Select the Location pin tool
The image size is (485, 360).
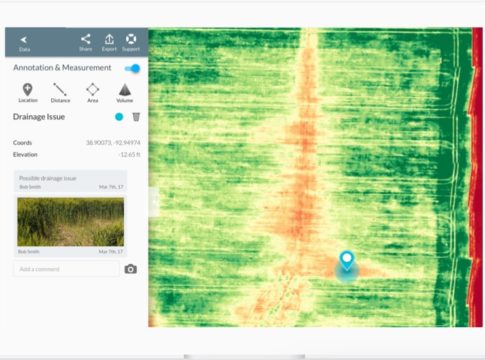pos(28,93)
